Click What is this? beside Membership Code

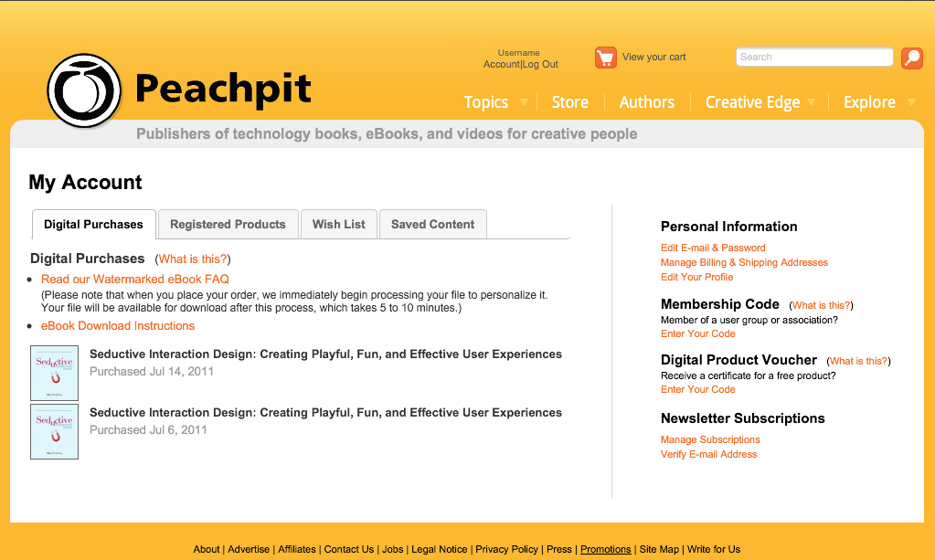pyautogui.click(x=821, y=306)
